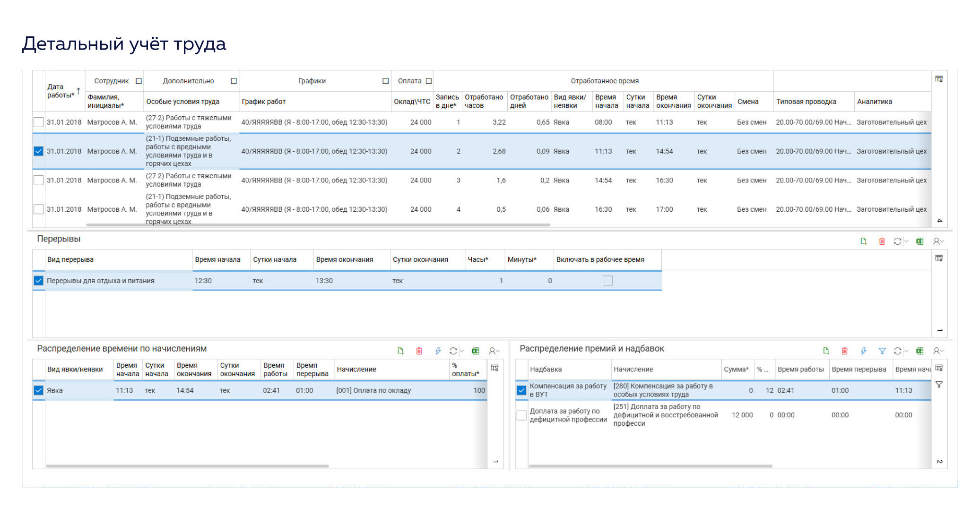
Task: Tick the 'Доплата за работу по дефицитной профессии' row
Action: click(x=521, y=415)
